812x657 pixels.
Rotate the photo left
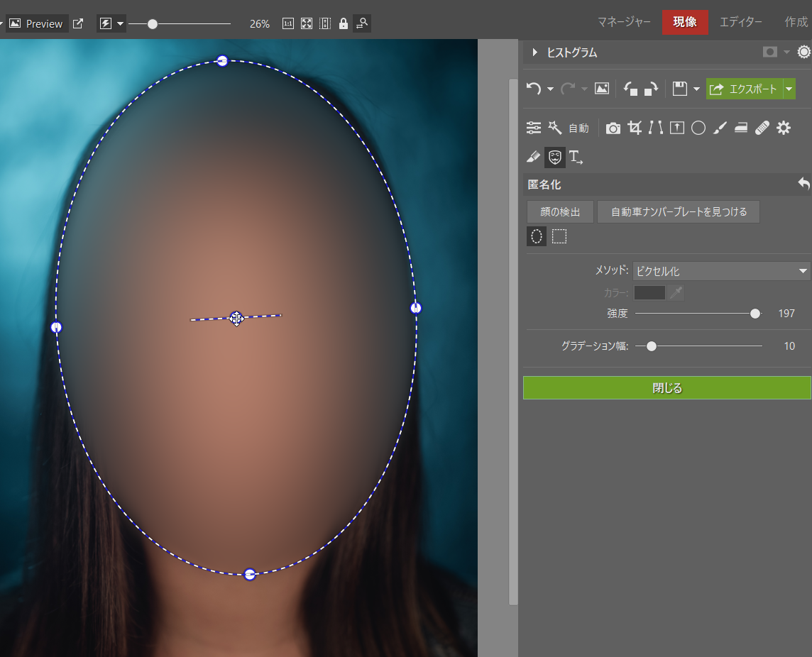[630, 89]
